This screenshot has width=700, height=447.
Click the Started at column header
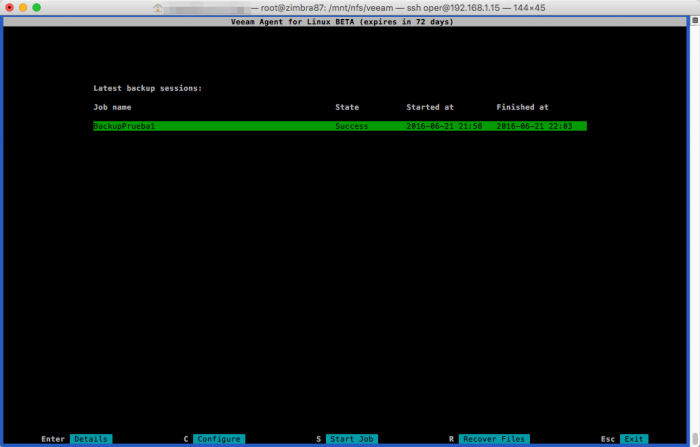coord(430,107)
